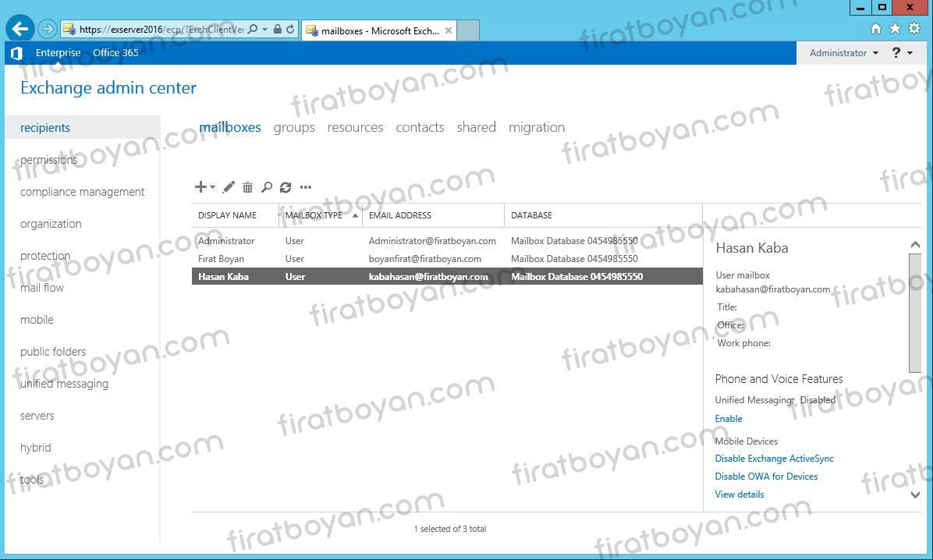Image resolution: width=933 pixels, height=560 pixels.
Task: Click Disable OWA for Devices link
Action: click(766, 477)
